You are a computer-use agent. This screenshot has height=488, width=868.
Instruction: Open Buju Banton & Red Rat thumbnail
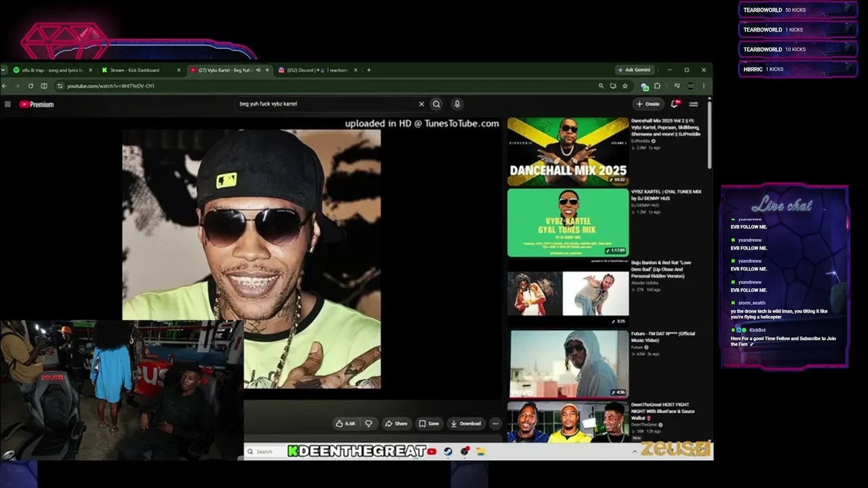[x=568, y=293]
